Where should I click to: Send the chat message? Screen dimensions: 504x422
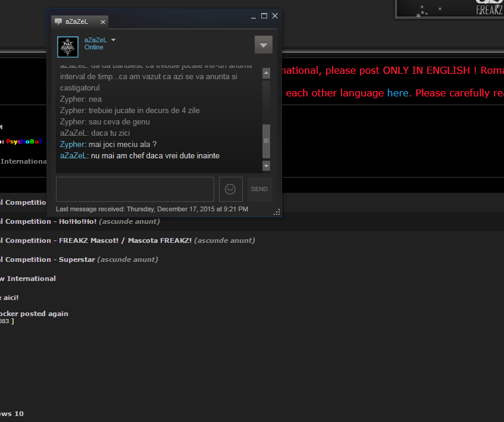coord(259,189)
